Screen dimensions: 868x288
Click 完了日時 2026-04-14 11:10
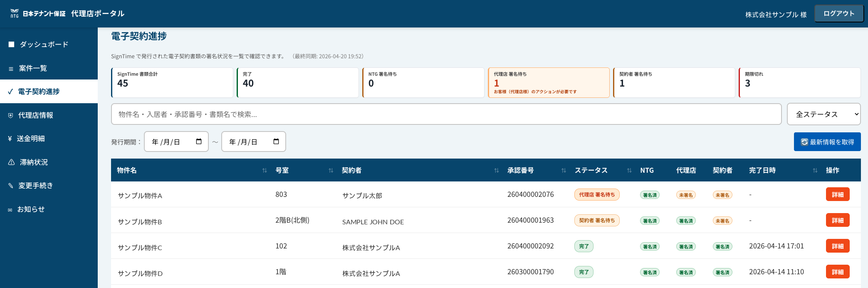click(777, 272)
